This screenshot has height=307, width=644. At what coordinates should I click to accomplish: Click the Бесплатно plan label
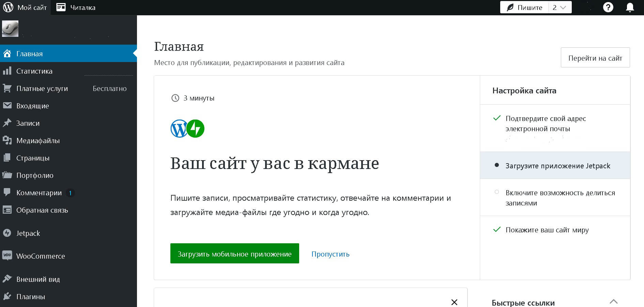[x=110, y=88]
